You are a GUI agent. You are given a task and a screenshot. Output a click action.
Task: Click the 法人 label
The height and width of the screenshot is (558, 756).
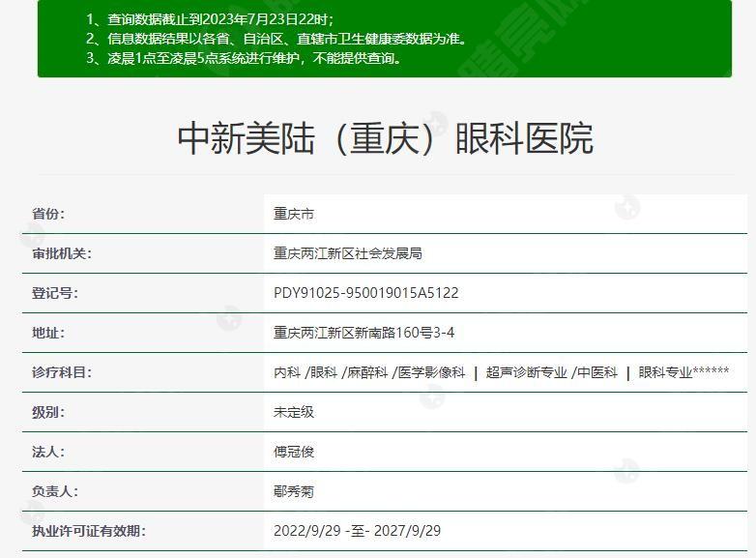[x=48, y=452]
